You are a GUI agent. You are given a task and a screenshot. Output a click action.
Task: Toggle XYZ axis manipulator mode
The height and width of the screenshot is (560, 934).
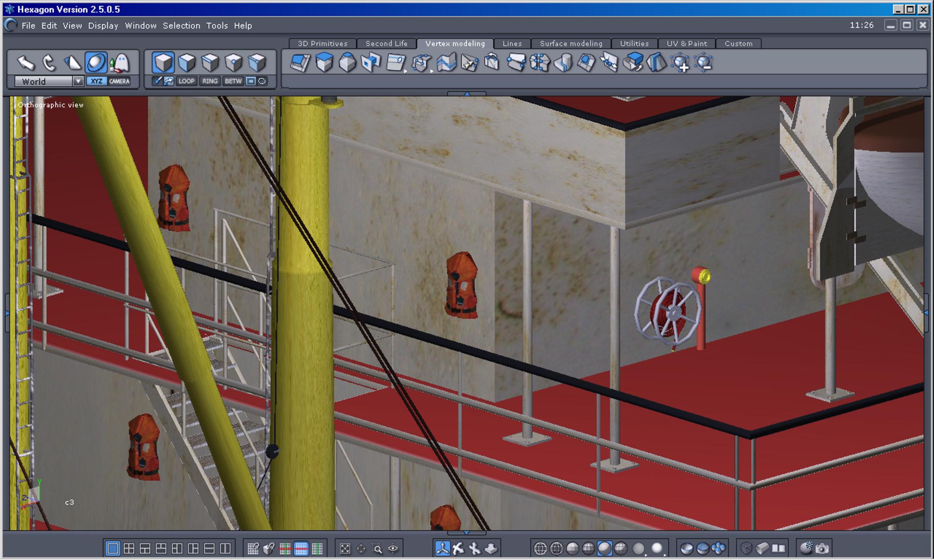[x=97, y=81]
